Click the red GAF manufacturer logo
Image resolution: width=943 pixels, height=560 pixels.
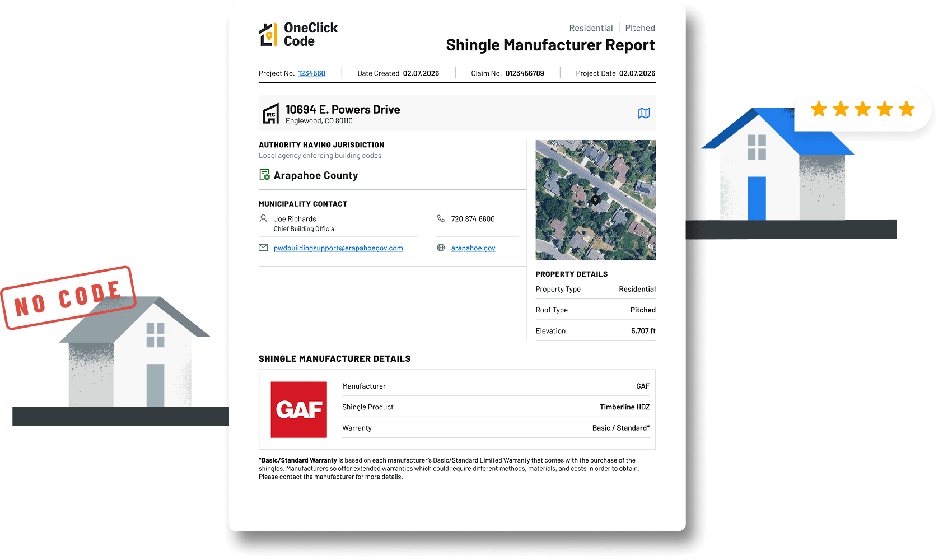click(299, 409)
